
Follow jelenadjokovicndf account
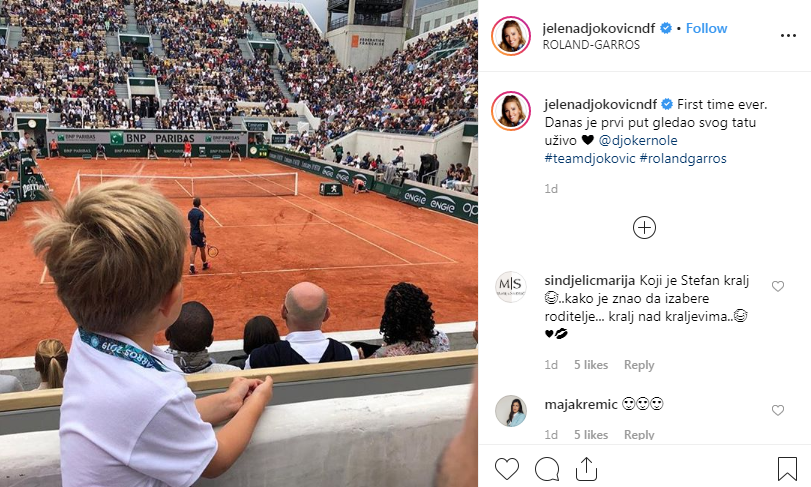pyautogui.click(x=707, y=28)
